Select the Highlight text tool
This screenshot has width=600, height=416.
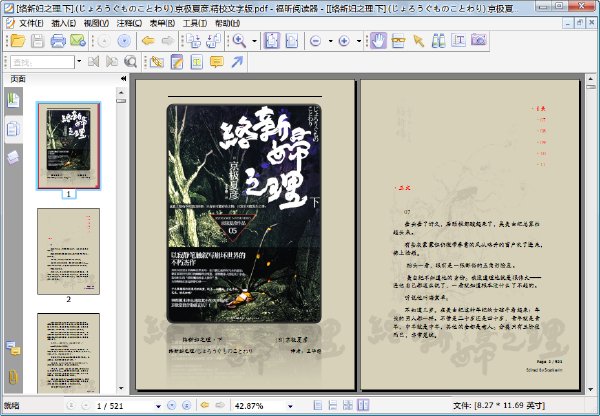tap(196, 62)
